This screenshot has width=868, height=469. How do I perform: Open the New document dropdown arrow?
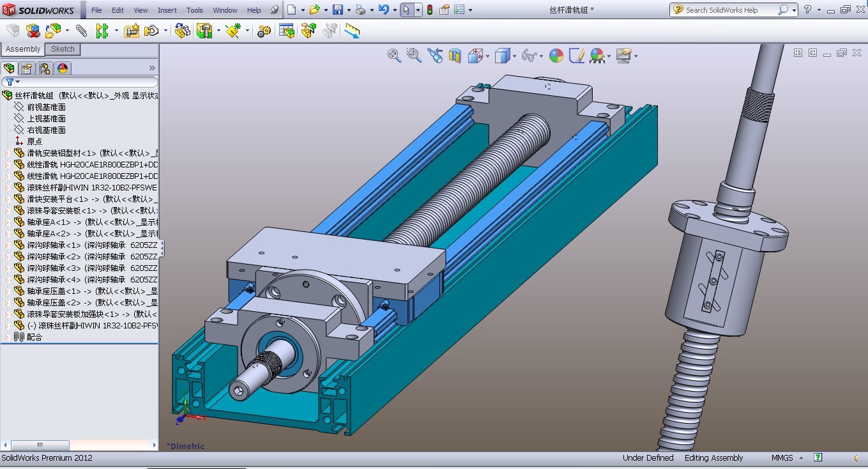coord(302,10)
